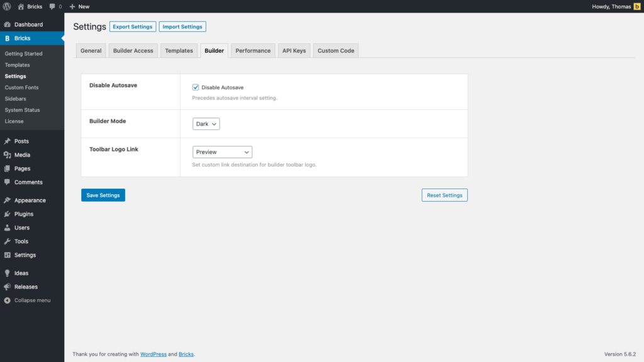Switch to the Performance tab
Image resolution: width=644 pixels, height=362 pixels.
point(253,51)
